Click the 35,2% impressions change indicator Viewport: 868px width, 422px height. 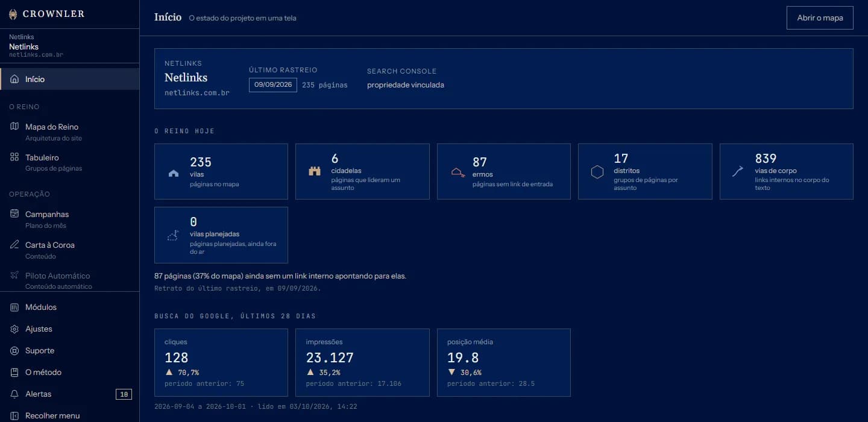(323, 373)
